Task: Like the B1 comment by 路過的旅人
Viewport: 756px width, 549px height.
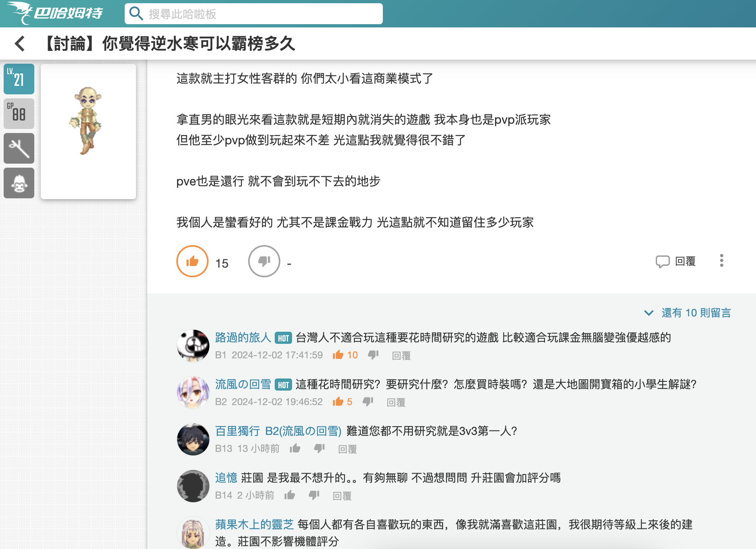Action: (x=338, y=355)
